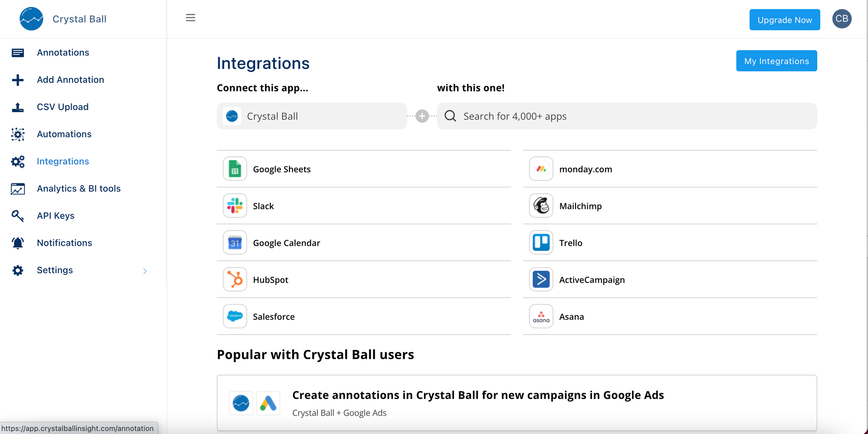Click the Integrations gears icon
Screen dimensions: 868x434
[18, 162]
